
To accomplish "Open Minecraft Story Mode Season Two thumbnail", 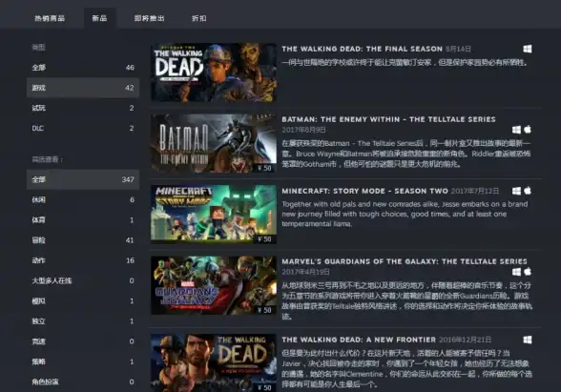I will pos(214,215).
